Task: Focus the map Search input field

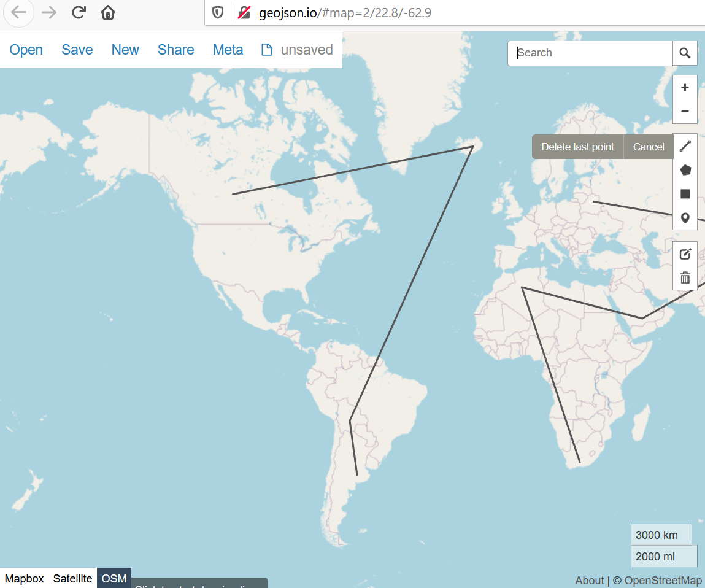Action: coord(590,53)
